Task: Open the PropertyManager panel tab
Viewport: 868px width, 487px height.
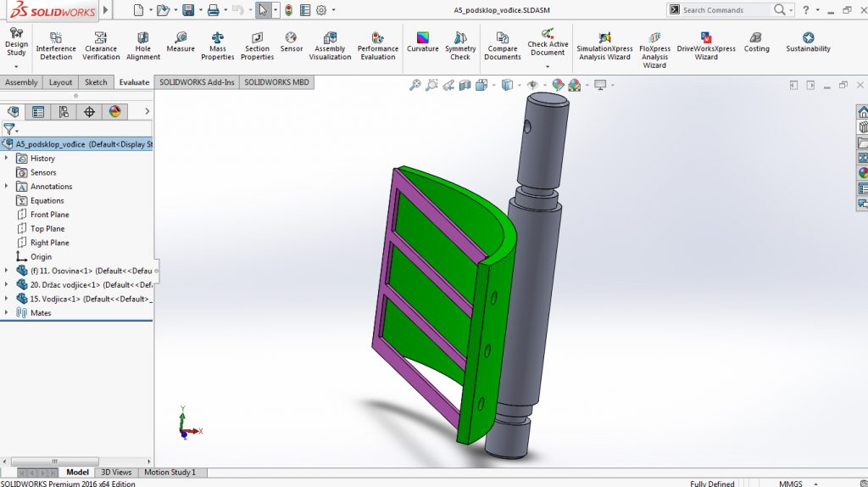Action: pos(38,112)
